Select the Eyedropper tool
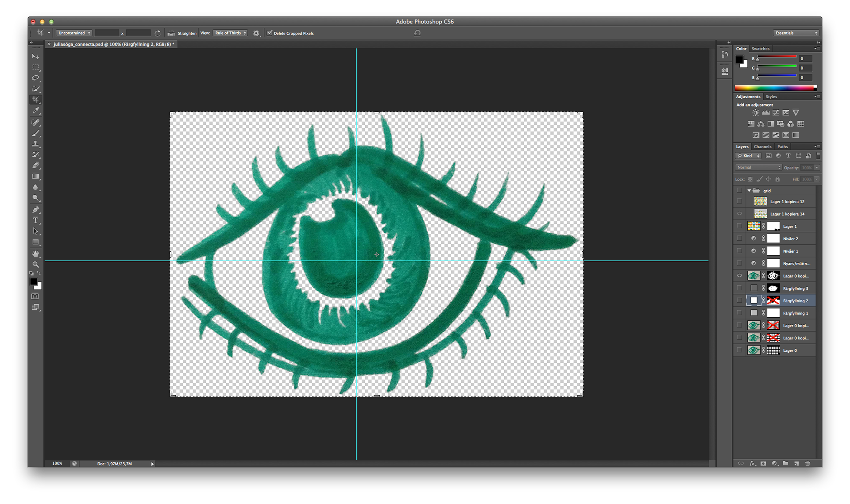Viewport: 850px width, 504px height. click(36, 111)
